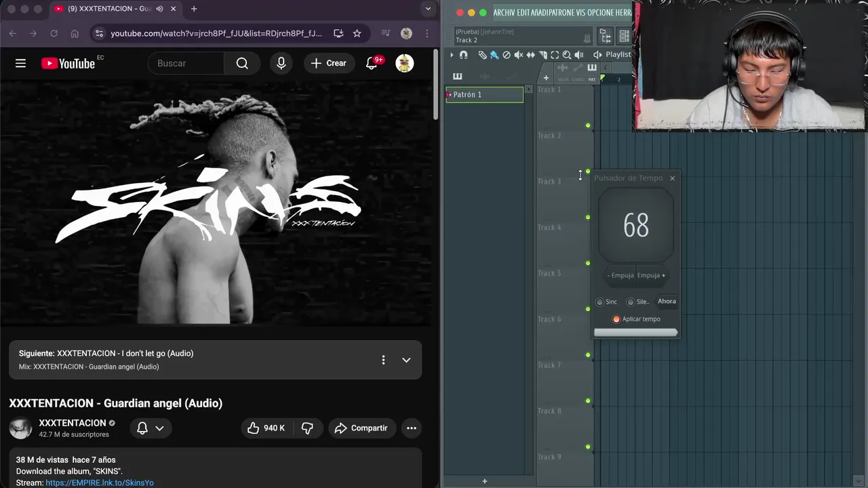Open the YouTube hamburger guide menu
The width and height of the screenshot is (868, 488).
[x=20, y=63]
